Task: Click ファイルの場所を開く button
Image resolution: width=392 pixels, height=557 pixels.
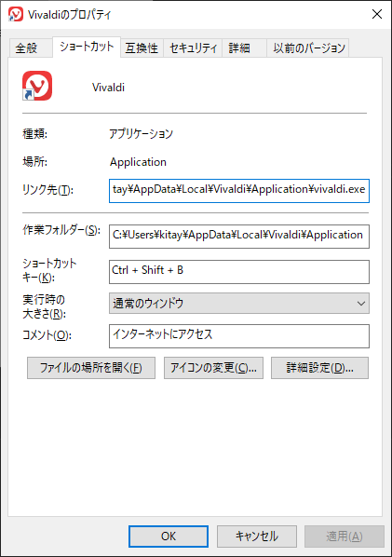Action: click(91, 368)
